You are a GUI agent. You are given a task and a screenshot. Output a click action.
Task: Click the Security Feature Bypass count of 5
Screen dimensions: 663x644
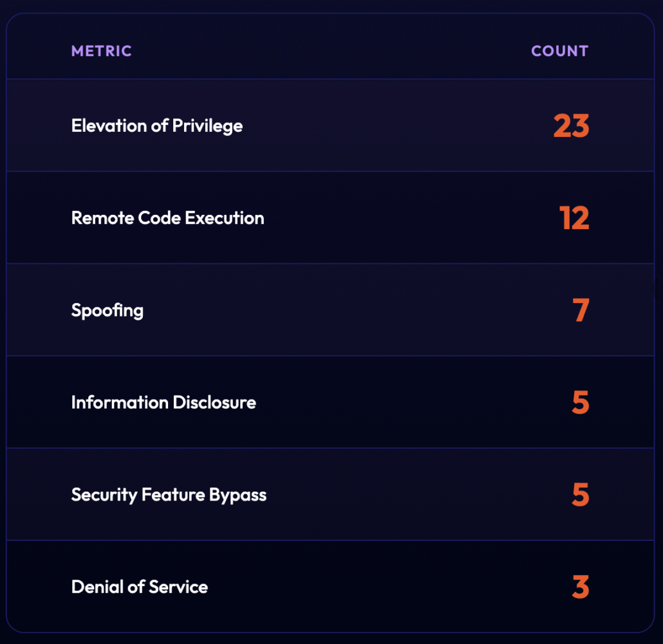(580, 495)
